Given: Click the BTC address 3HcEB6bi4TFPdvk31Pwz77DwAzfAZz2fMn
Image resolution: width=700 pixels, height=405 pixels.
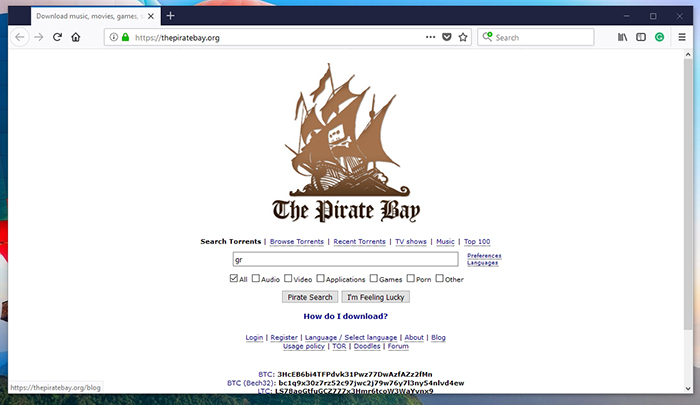Looking at the screenshot, I should 354,374.
